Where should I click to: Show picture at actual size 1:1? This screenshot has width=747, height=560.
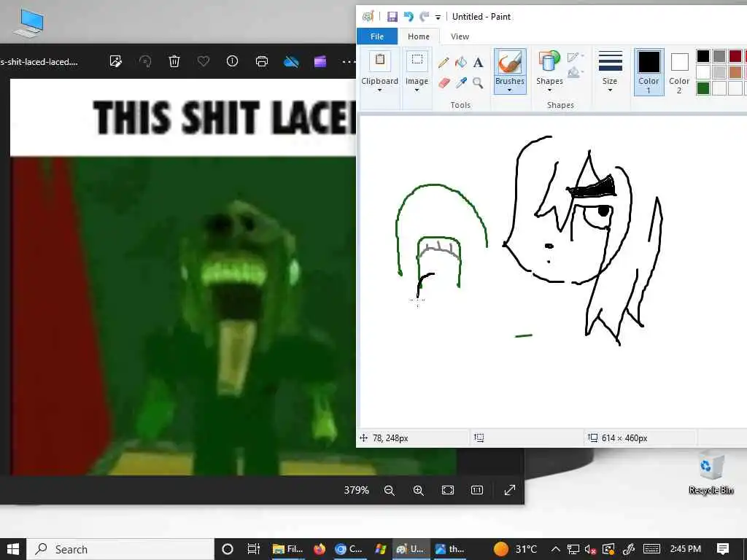pos(477,491)
